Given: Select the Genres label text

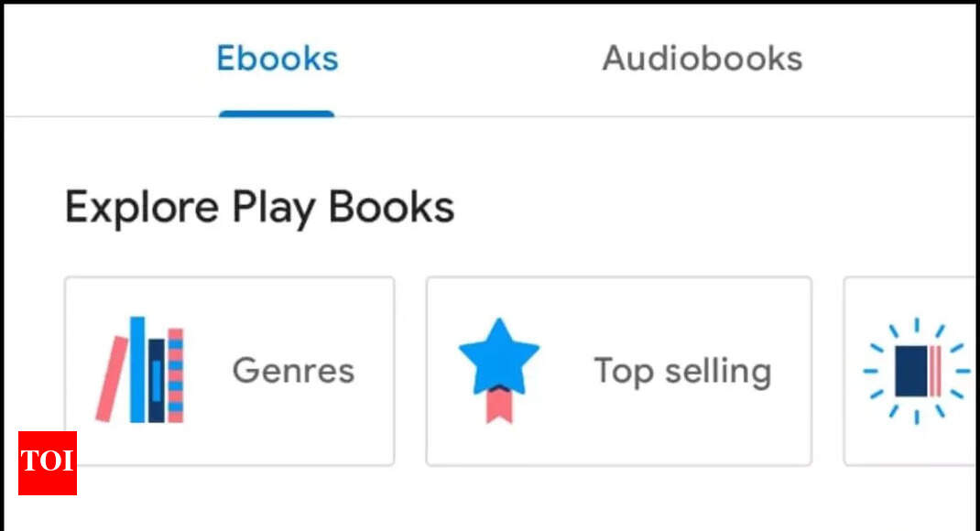Looking at the screenshot, I should (293, 371).
